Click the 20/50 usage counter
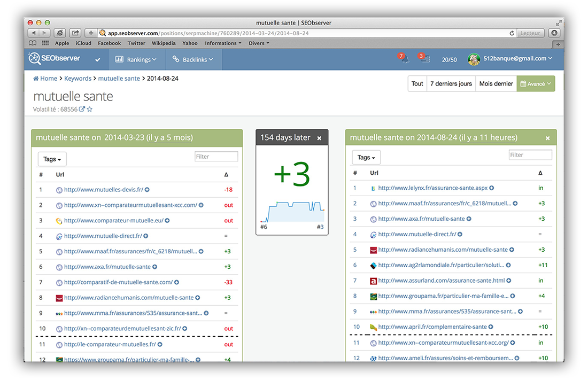The width and height of the screenshot is (588, 380). pyautogui.click(x=449, y=60)
